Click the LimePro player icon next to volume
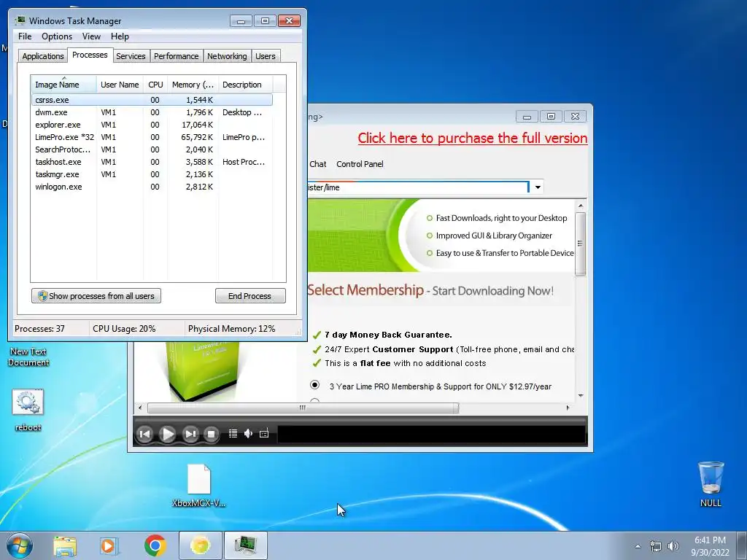747x560 pixels. pos(264,433)
